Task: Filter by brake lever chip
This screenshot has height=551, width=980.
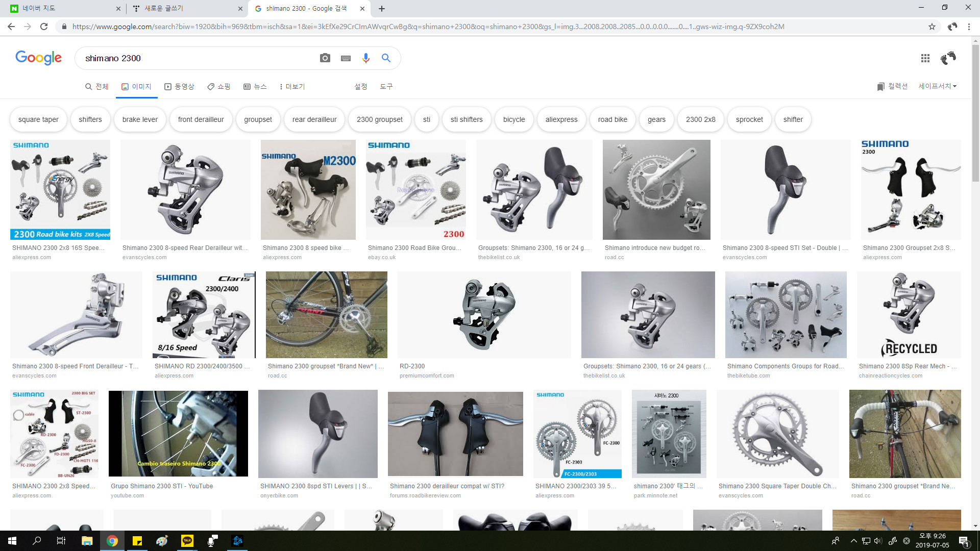Action: (140, 119)
